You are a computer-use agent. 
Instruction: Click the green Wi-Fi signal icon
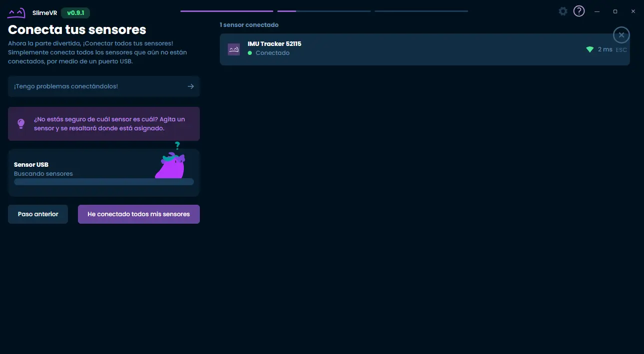[590, 49]
